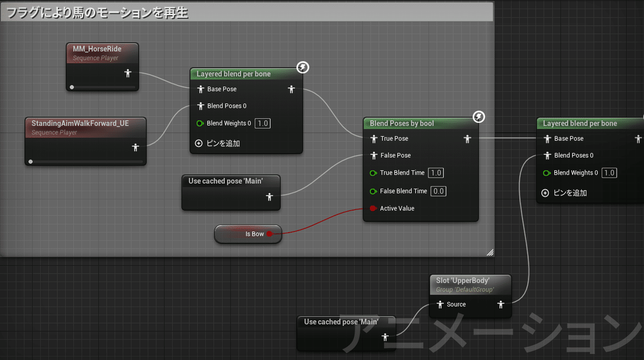Click fast-path lightning icon on left Layered blend node

(x=303, y=67)
